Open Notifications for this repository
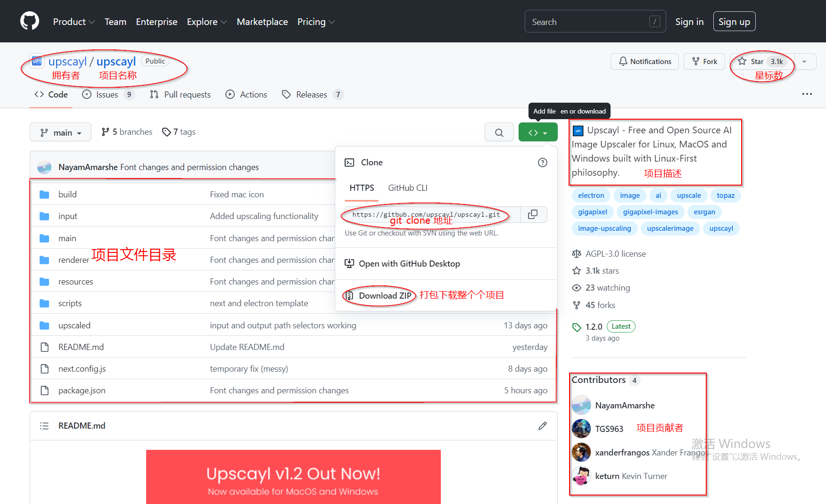This screenshot has height=504, width=826. click(x=644, y=62)
